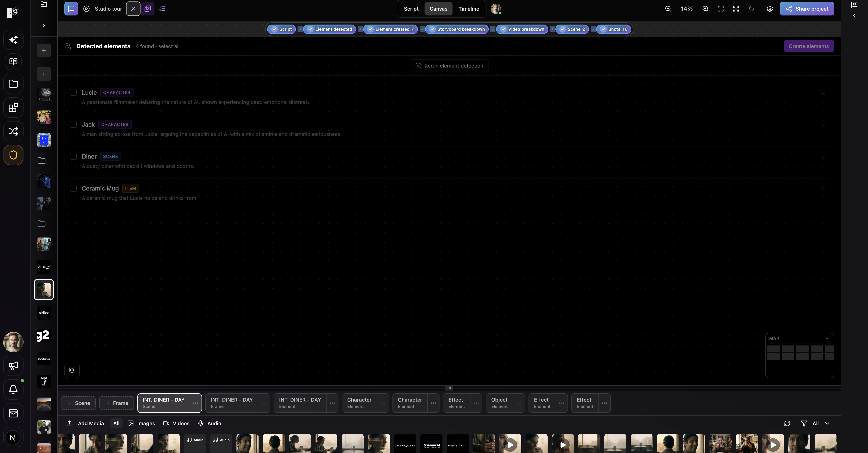Open the AI sparkle tool in left sidebar
This screenshot has height=453, width=868.
pyautogui.click(x=13, y=40)
